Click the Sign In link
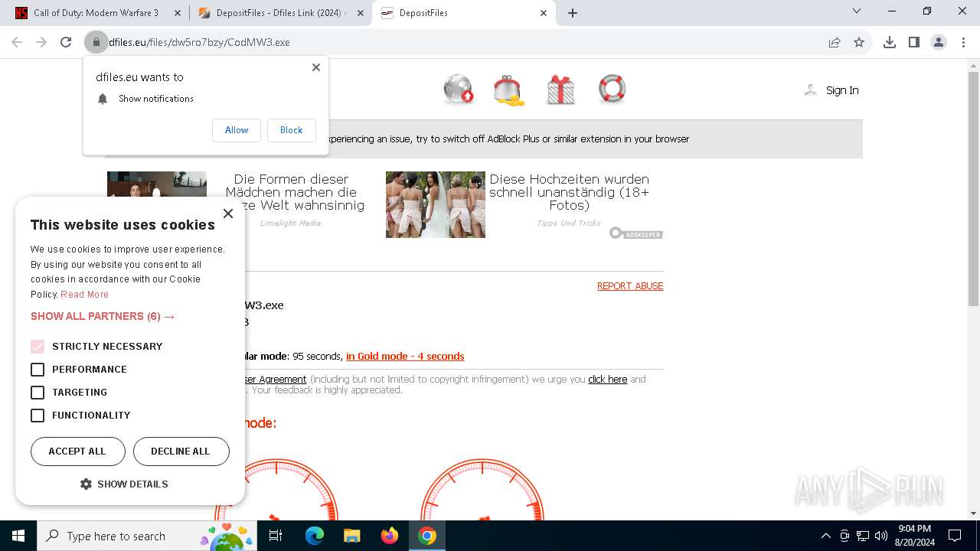Screen dimensions: 980x551 pyautogui.click(x=842, y=90)
